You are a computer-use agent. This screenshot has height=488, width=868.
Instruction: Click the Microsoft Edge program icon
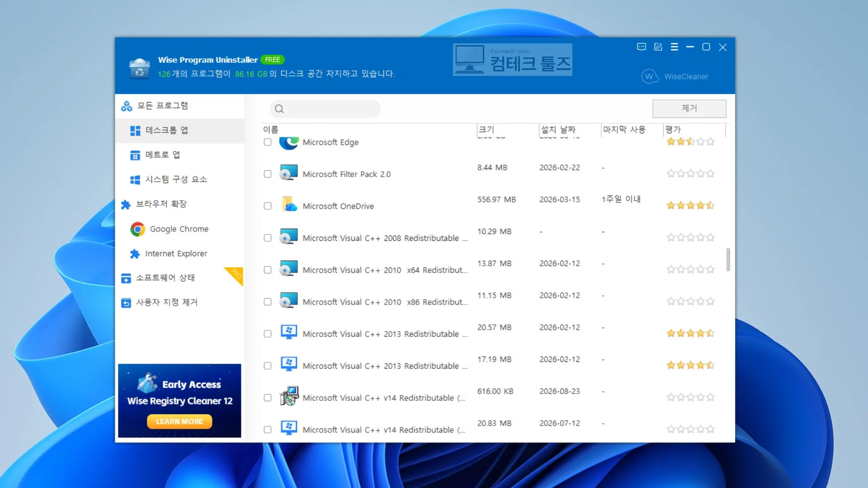pyautogui.click(x=288, y=143)
